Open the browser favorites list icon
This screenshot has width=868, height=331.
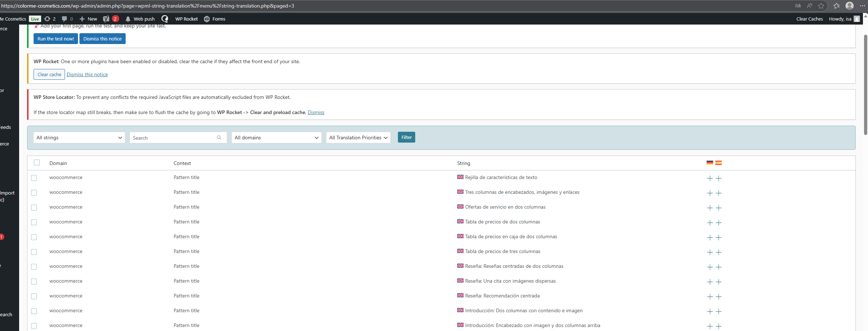pos(837,6)
